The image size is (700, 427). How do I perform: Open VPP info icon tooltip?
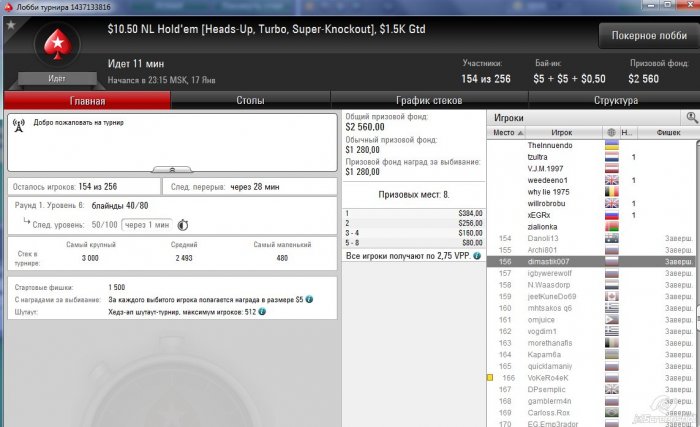tap(477, 256)
